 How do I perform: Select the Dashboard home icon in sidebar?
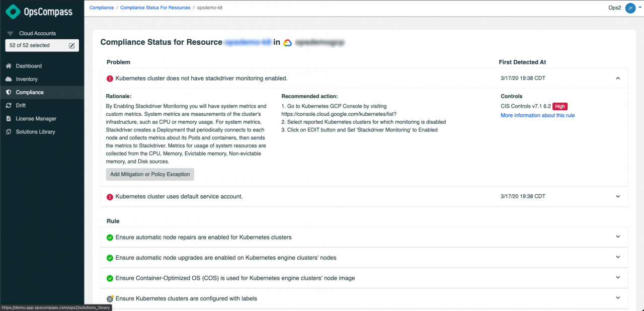[9, 66]
